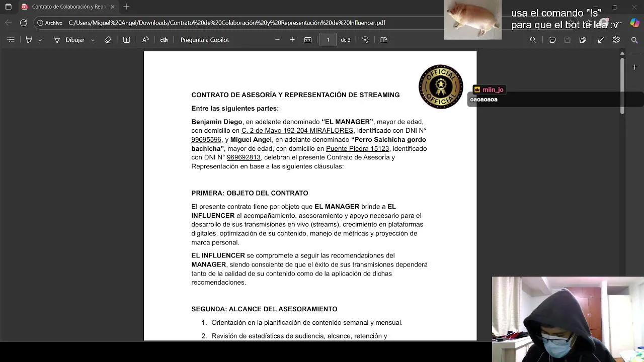The height and width of the screenshot is (362, 644).
Task: Open the translate document tool
Action: pos(164,40)
